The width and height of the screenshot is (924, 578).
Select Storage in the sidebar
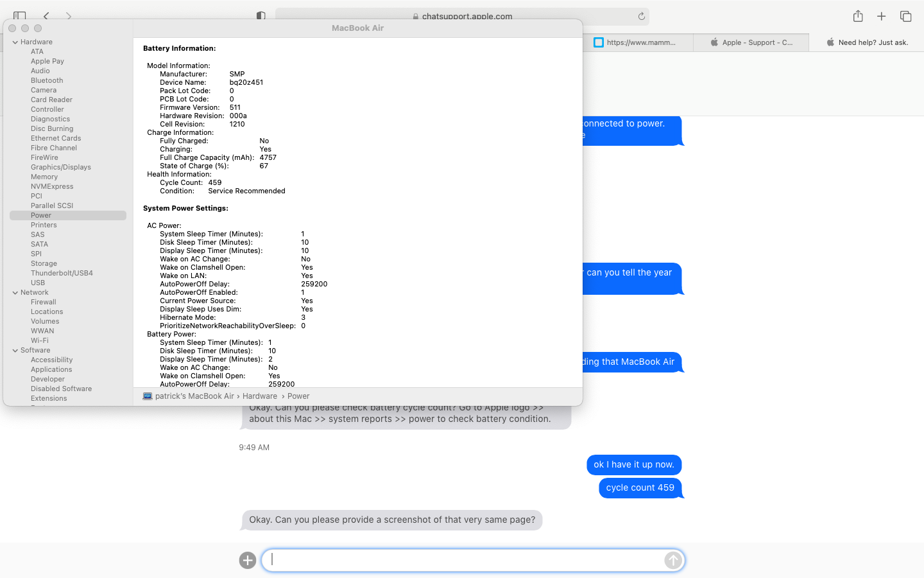pyautogui.click(x=44, y=264)
